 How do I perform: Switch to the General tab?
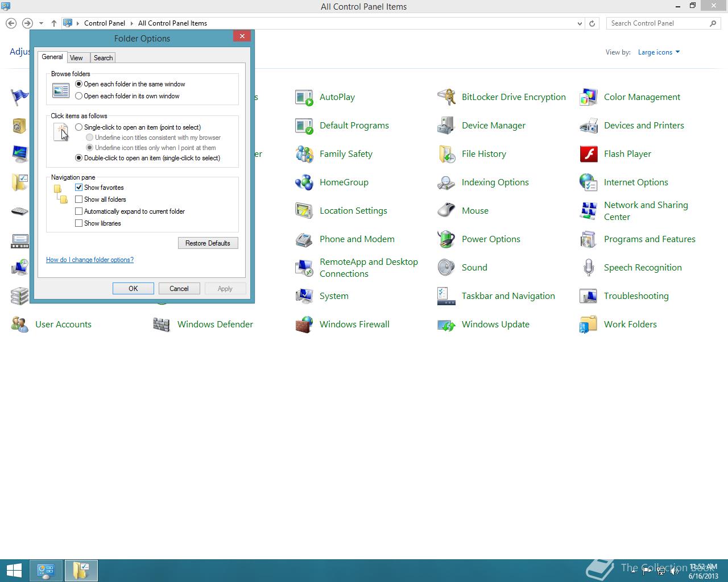pyautogui.click(x=52, y=57)
